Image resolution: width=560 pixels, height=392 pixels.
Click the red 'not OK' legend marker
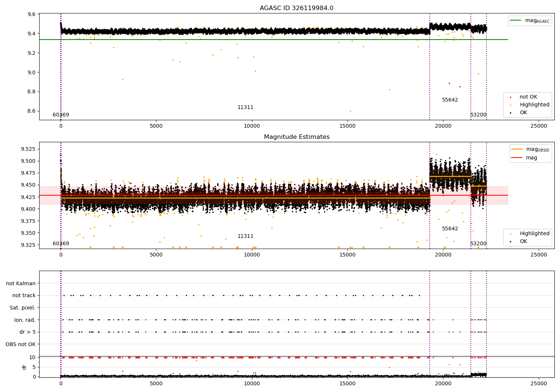(x=510, y=97)
